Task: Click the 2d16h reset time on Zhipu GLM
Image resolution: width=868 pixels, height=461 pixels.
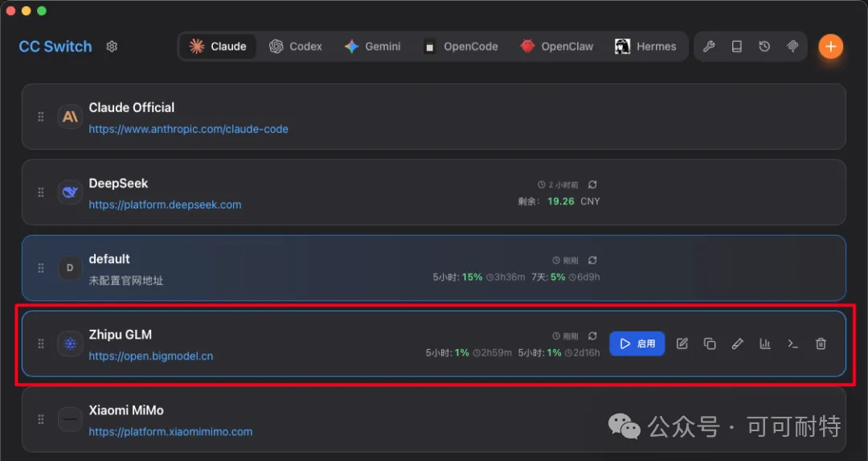Action: (x=584, y=353)
